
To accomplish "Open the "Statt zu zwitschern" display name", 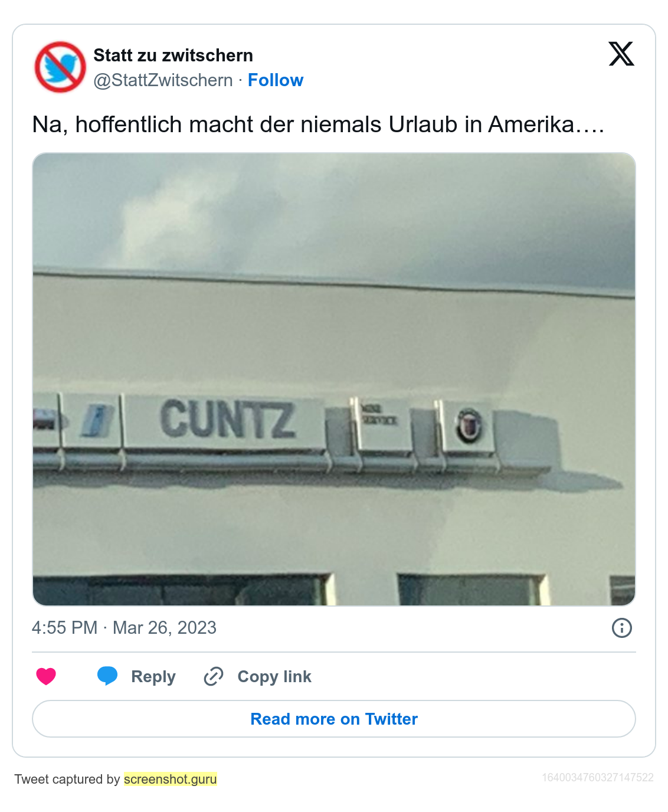I will pos(173,55).
